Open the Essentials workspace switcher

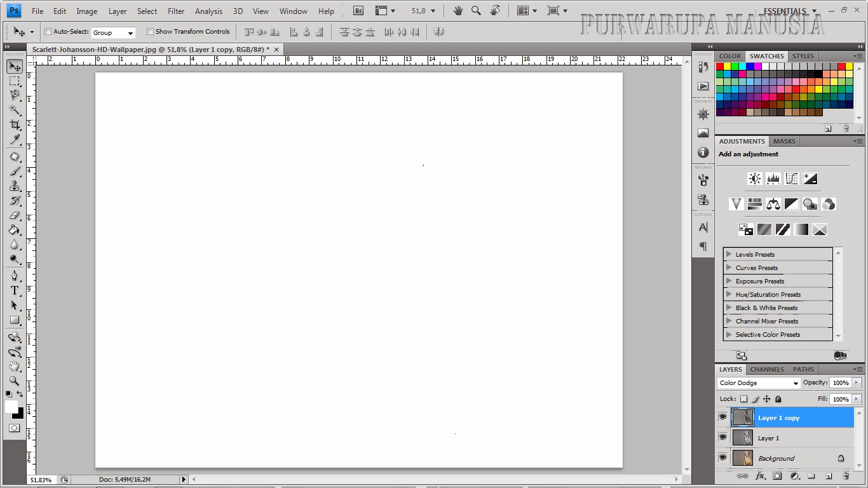click(790, 11)
